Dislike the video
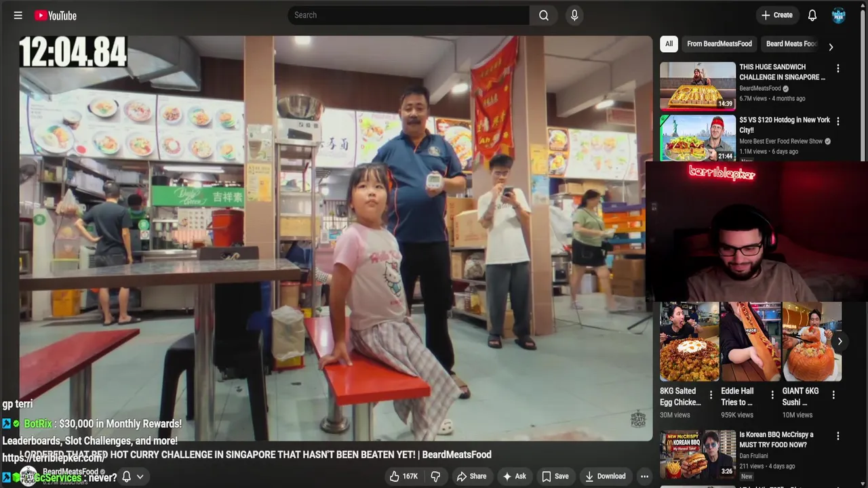The height and width of the screenshot is (488, 868). pyautogui.click(x=435, y=476)
